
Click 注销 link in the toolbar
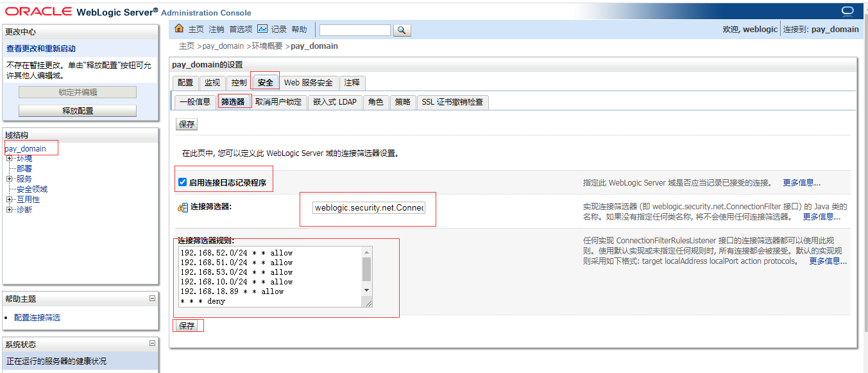pyautogui.click(x=217, y=30)
